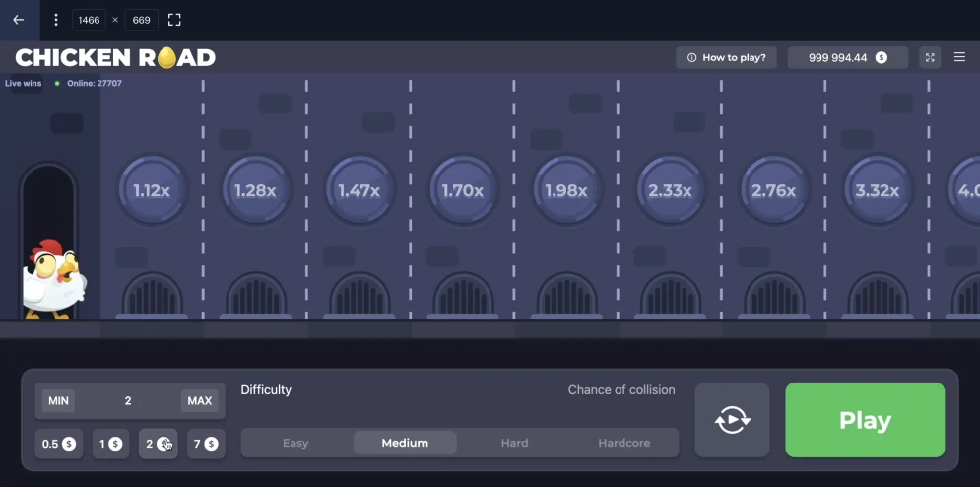This screenshot has width=980, height=487.
Task: Click the Chance of collision label
Action: click(x=621, y=390)
